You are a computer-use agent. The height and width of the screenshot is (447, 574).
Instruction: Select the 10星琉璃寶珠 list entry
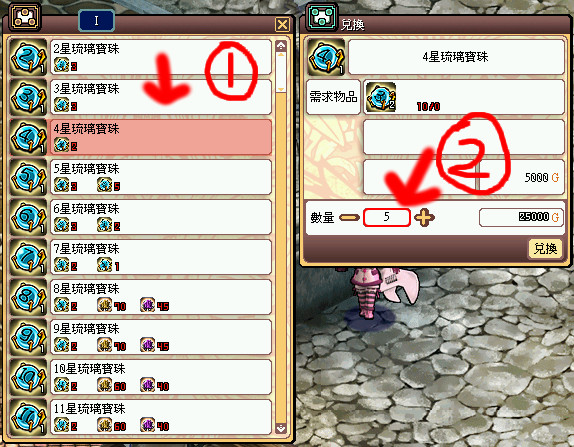[x=161, y=377]
